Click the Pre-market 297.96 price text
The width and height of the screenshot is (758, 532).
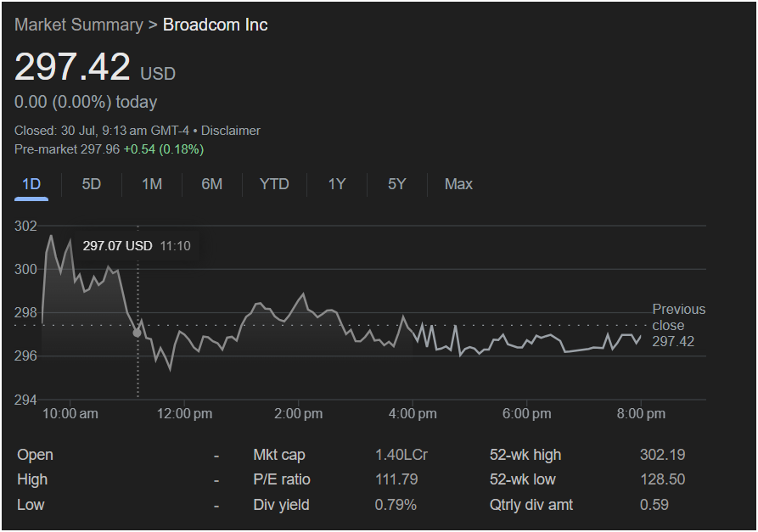[67, 148]
